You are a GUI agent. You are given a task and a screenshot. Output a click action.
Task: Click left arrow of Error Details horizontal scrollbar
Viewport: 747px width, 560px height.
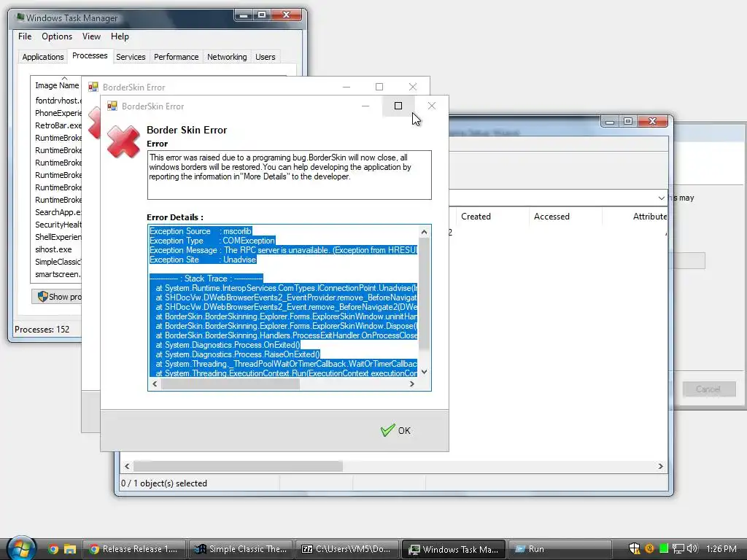tap(155, 384)
